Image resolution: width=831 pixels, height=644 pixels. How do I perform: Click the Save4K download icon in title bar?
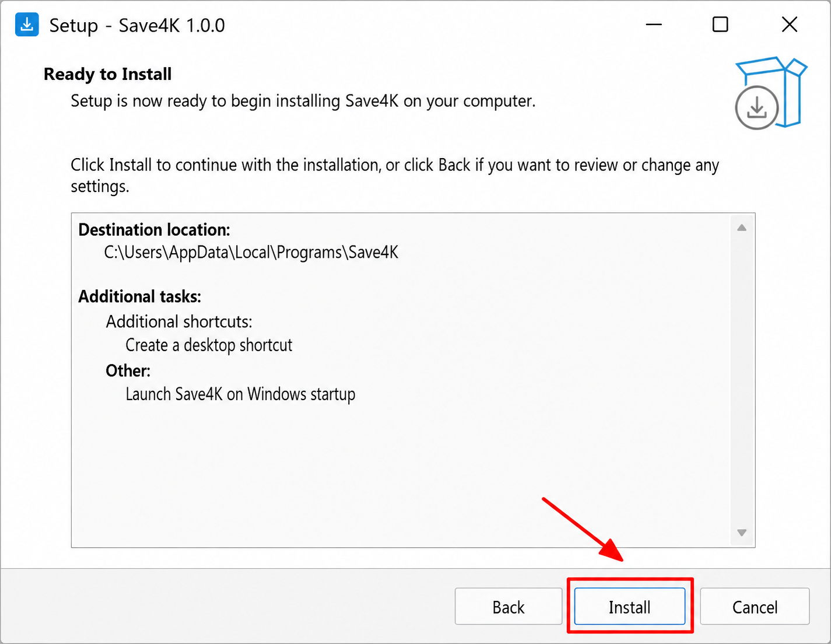point(27,24)
